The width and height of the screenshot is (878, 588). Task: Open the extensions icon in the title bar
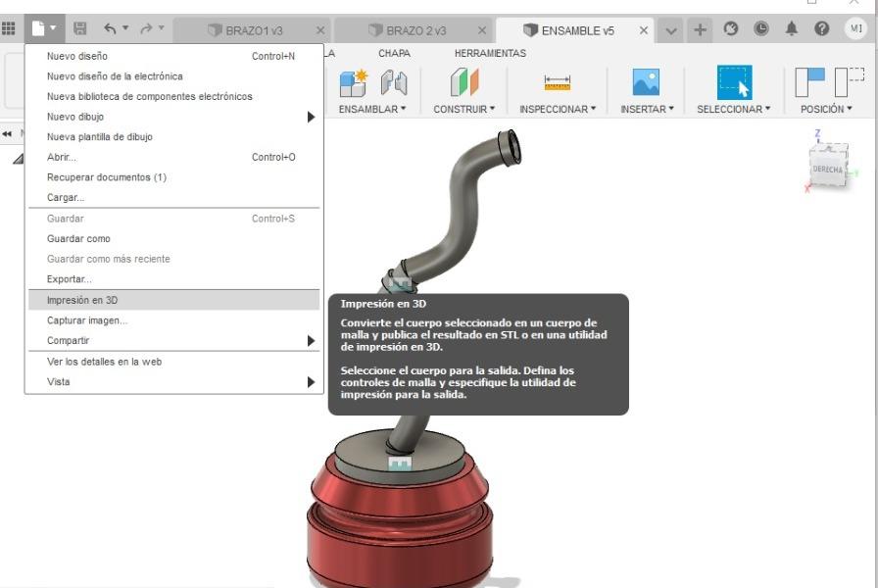coord(730,28)
